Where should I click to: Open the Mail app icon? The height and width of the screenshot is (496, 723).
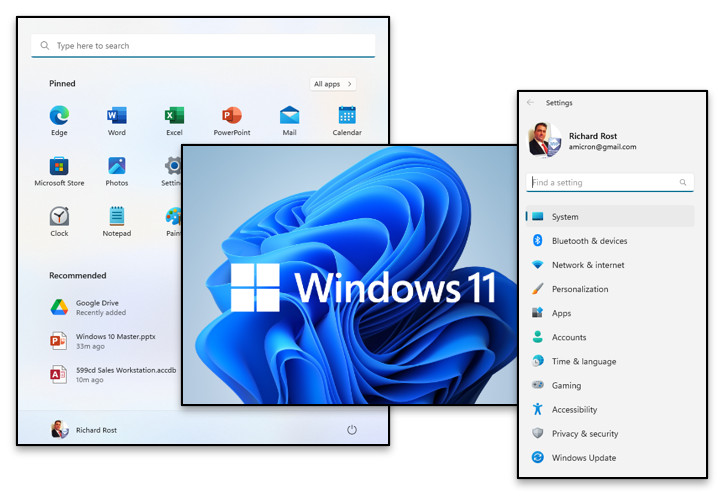289,116
